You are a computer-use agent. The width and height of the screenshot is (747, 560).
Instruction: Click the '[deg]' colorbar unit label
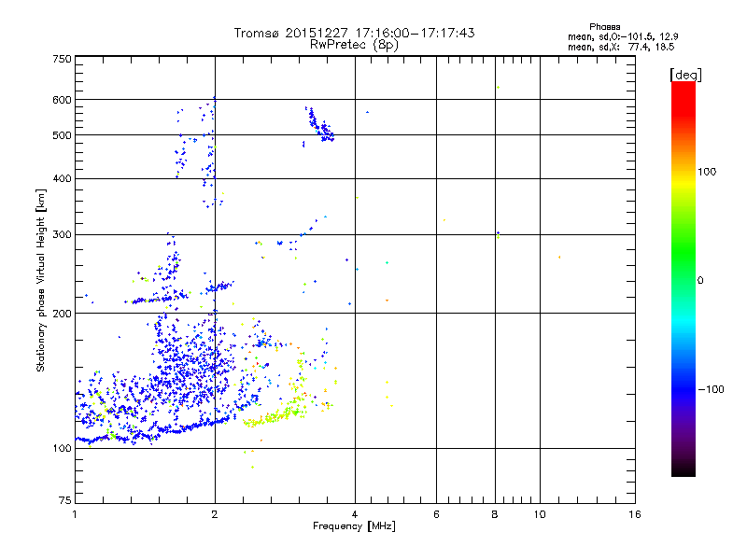point(685,76)
